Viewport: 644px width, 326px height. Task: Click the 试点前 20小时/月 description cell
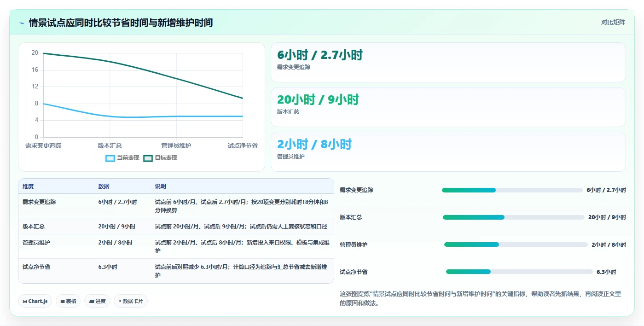241,227
